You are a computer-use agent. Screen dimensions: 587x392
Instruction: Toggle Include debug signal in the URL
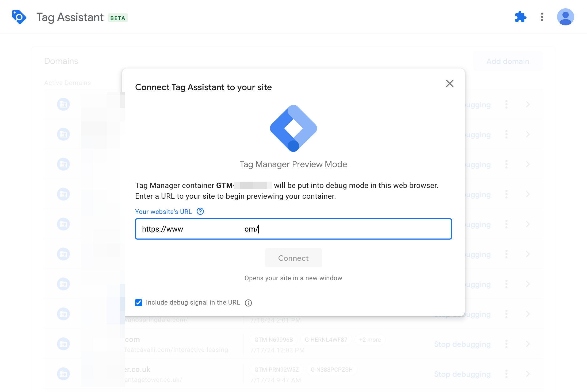(x=139, y=302)
